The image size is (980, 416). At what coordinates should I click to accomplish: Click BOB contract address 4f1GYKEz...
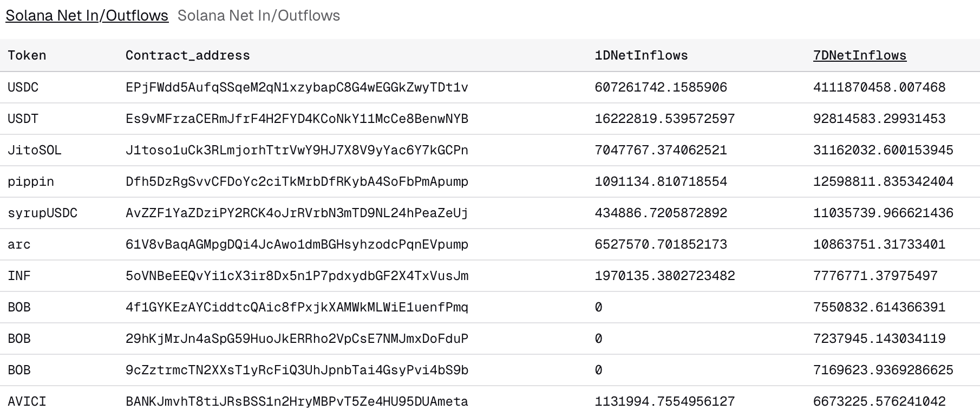coord(297,307)
